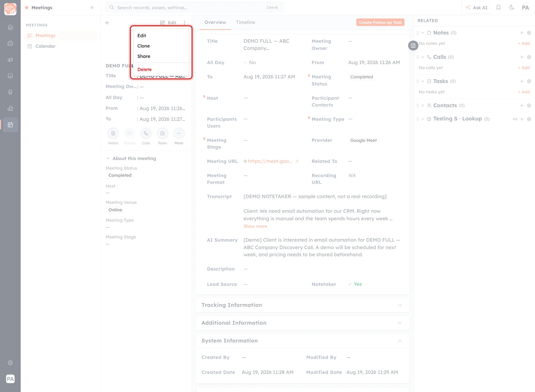Click the search records input field
Viewport: 535px width, 392px height.
[x=195, y=7]
